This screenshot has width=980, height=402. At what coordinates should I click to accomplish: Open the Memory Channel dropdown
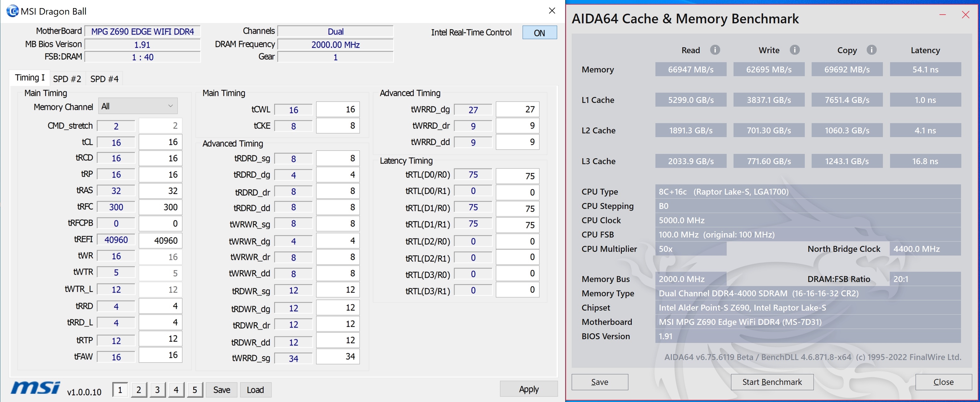[x=138, y=106]
